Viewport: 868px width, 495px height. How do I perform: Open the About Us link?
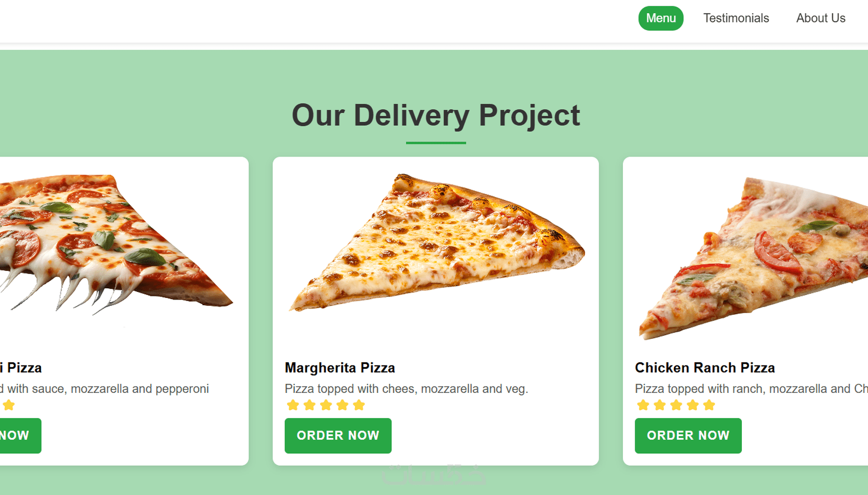tap(821, 18)
